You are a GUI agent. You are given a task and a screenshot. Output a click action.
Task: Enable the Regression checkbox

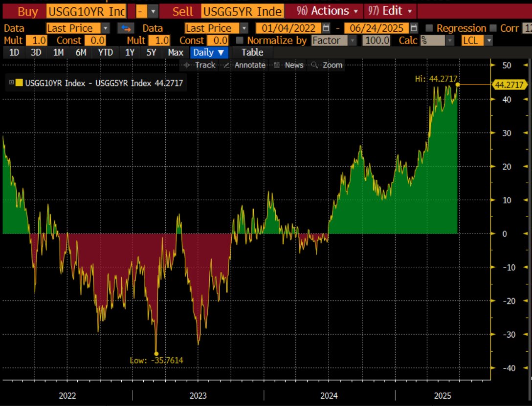pos(430,28)
